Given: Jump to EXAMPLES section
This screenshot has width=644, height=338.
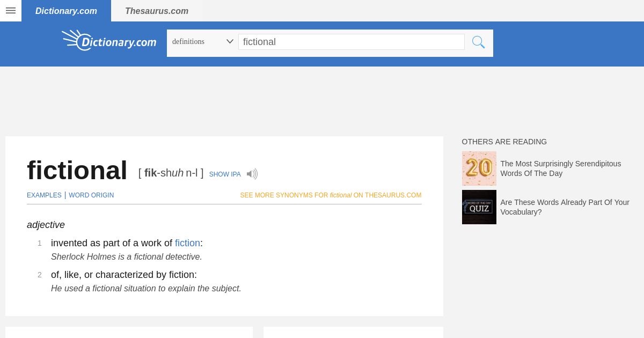Looking at the screenshot, I should [44, 195].
